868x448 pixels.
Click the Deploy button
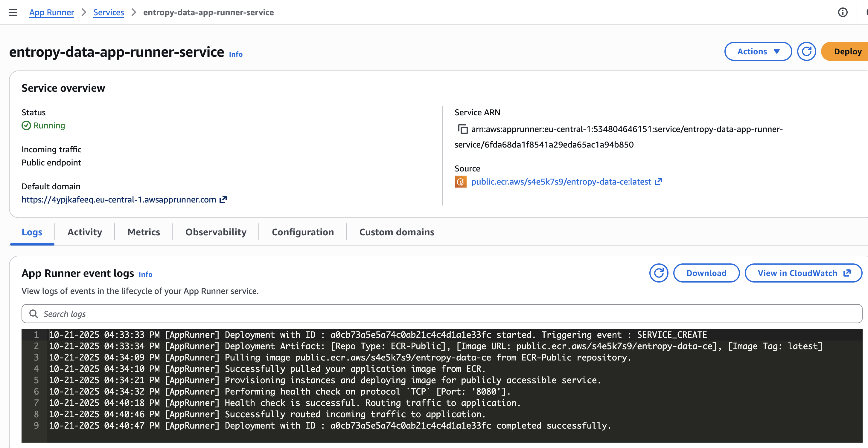847,51
